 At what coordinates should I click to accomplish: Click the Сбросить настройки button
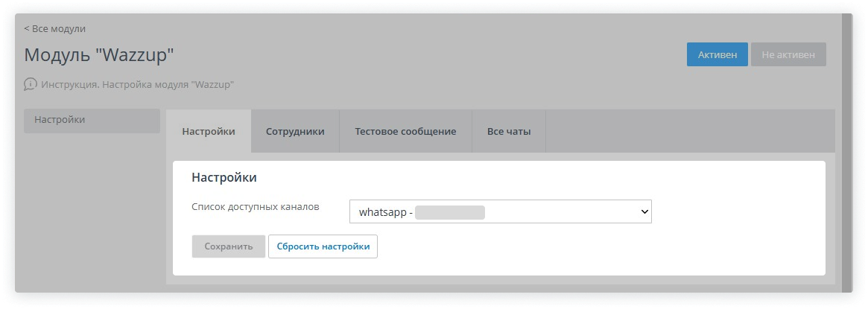[323, 246]
